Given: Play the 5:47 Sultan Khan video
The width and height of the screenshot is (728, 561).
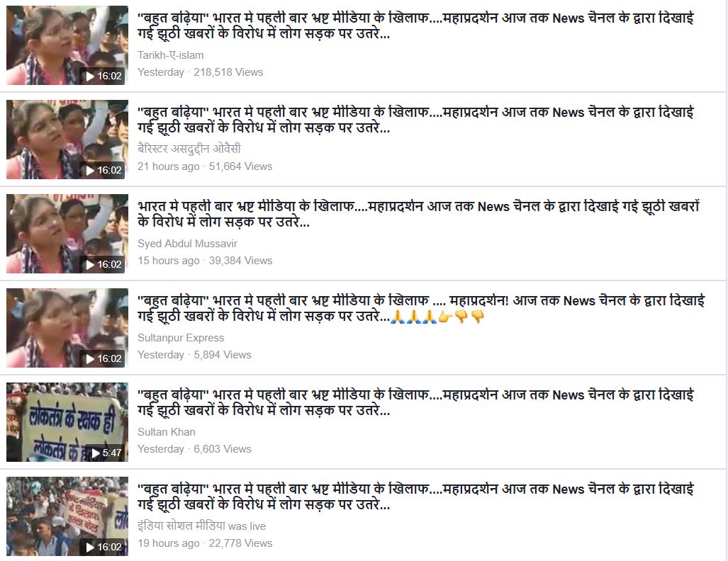Looking at the screenshot, I should (x=106, y=453).
